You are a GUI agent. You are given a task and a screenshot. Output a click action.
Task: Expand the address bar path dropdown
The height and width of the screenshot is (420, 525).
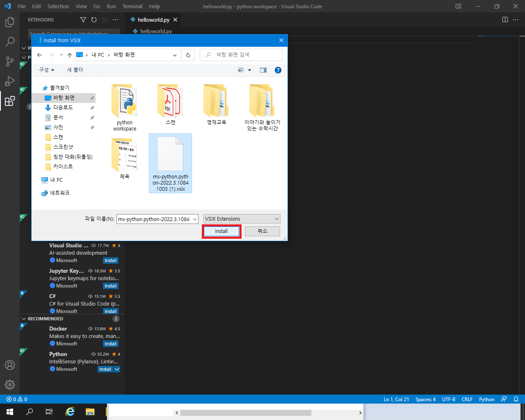[x=175, y=55]
